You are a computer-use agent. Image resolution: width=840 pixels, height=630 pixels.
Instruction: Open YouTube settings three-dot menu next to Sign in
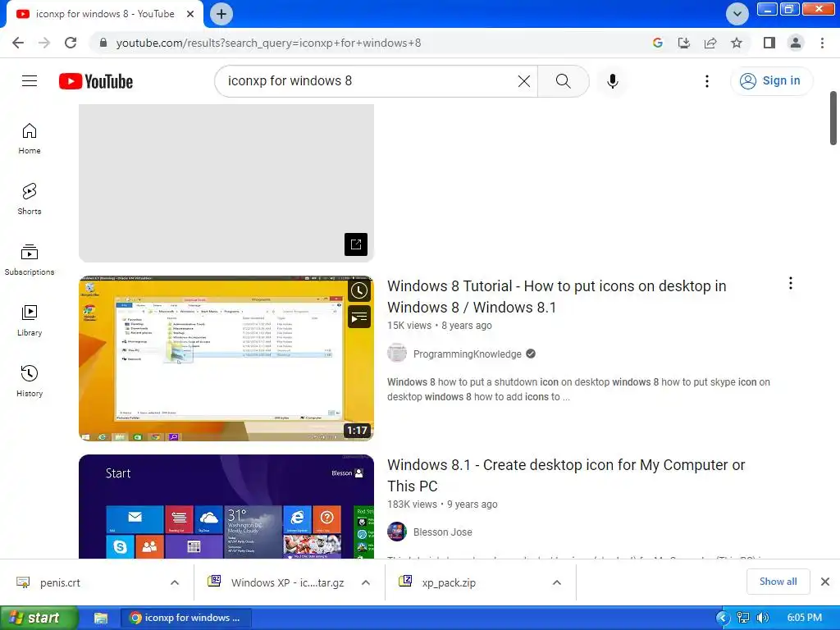pyautogui.click(x=707, y=81)
